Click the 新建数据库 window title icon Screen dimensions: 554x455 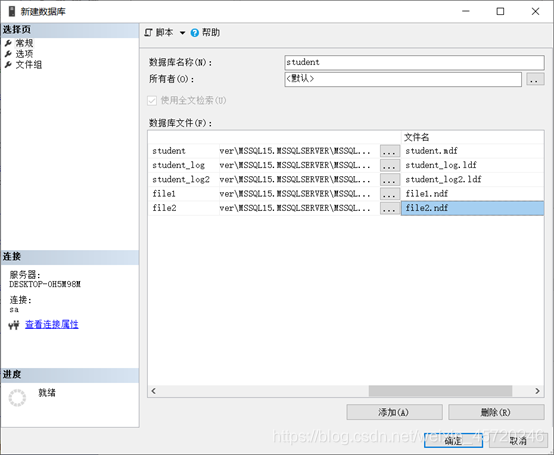(x=12, y=11)
